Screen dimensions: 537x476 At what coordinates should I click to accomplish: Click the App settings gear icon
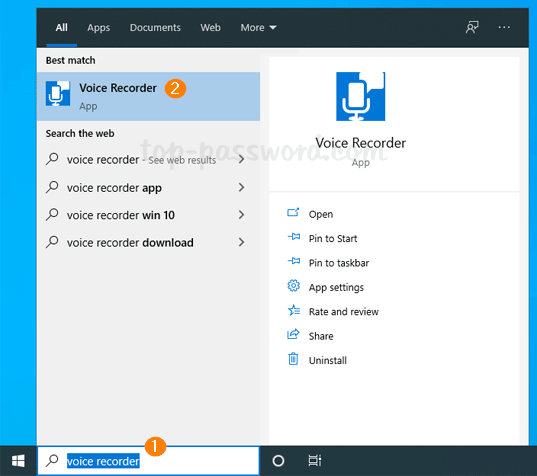[x=293, y=286]
